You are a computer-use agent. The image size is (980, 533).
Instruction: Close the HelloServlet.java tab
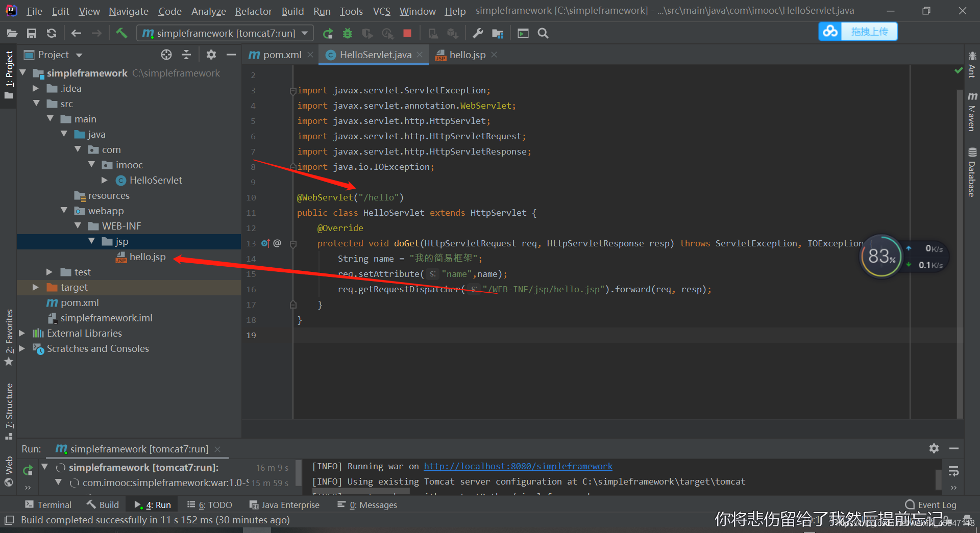(x=420, y=55)
